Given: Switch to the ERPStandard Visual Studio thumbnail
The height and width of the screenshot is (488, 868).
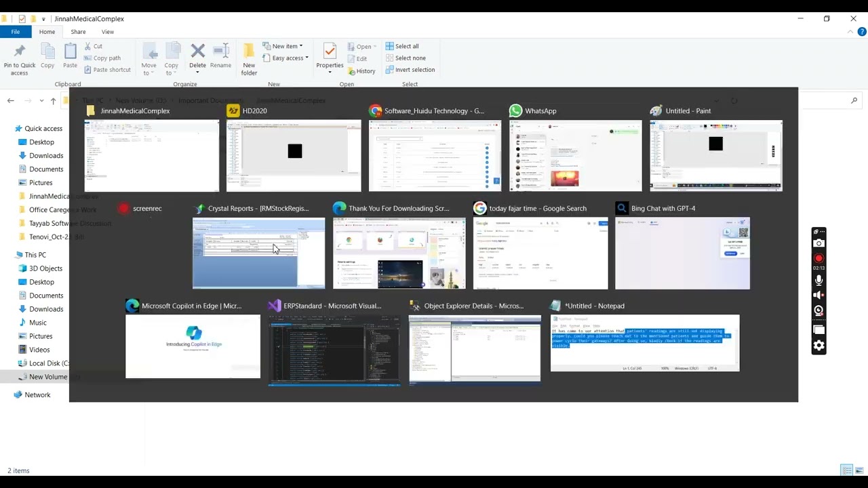Looking at the screenshot, I should (334, 343).
